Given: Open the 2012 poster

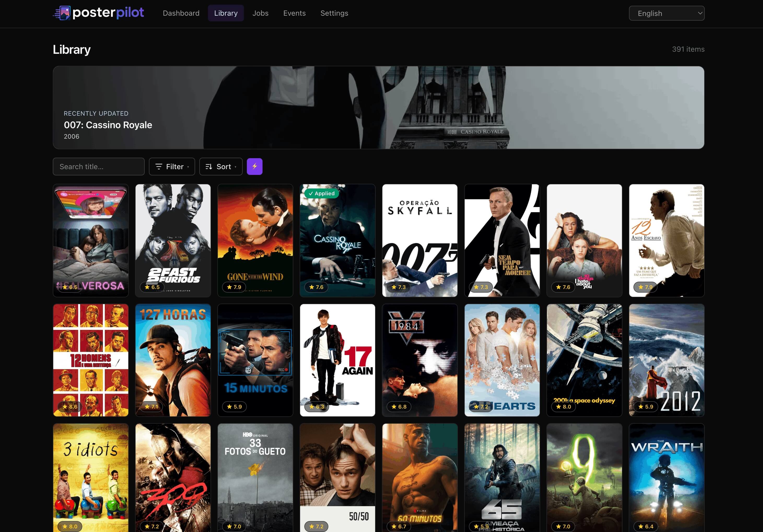Looking at the screenshot, I should click(667, 360).
